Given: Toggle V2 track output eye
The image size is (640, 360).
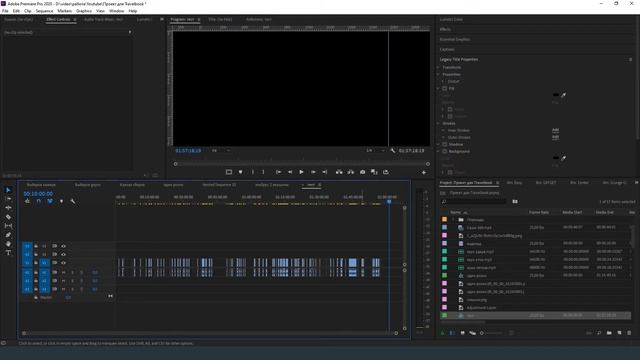Looking at the screenshot, I should 63,254.
